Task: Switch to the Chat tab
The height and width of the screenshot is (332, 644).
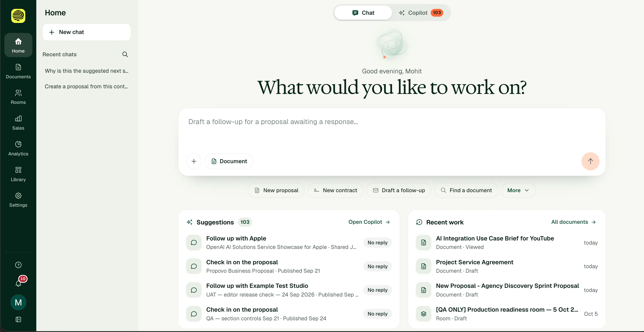Action: (363, 13)
